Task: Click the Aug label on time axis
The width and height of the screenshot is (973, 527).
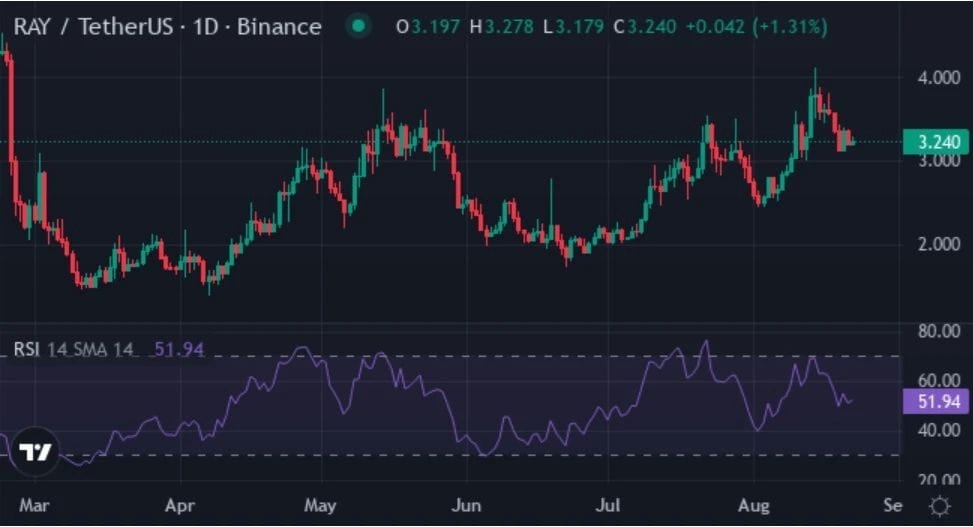Action: coord(753,505)
